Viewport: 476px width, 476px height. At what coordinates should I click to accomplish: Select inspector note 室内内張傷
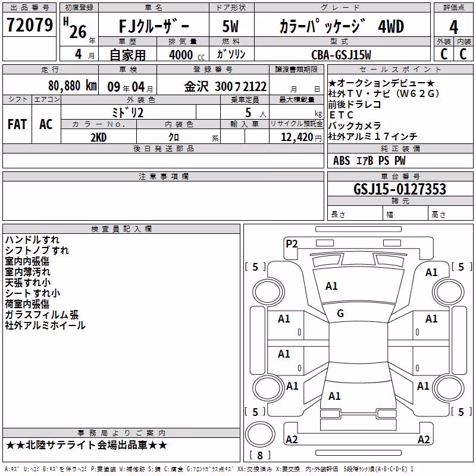[27, 261]
